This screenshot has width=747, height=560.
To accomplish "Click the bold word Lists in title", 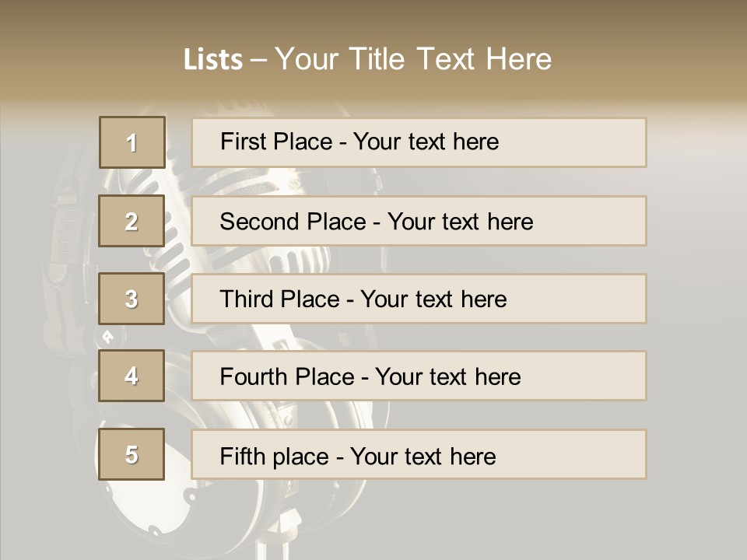I will [212, 60].
